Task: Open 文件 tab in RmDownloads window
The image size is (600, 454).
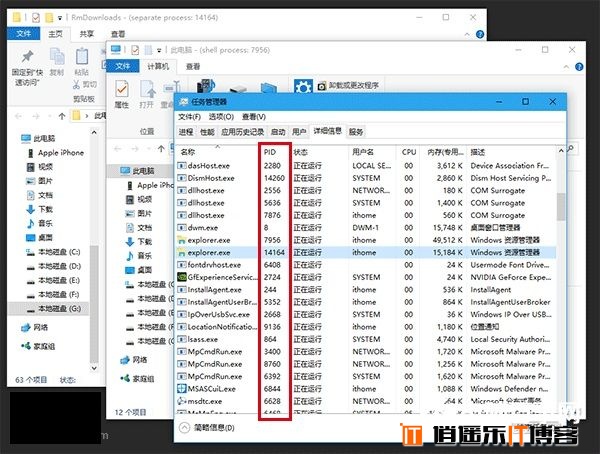Action: tap(23, 34)
